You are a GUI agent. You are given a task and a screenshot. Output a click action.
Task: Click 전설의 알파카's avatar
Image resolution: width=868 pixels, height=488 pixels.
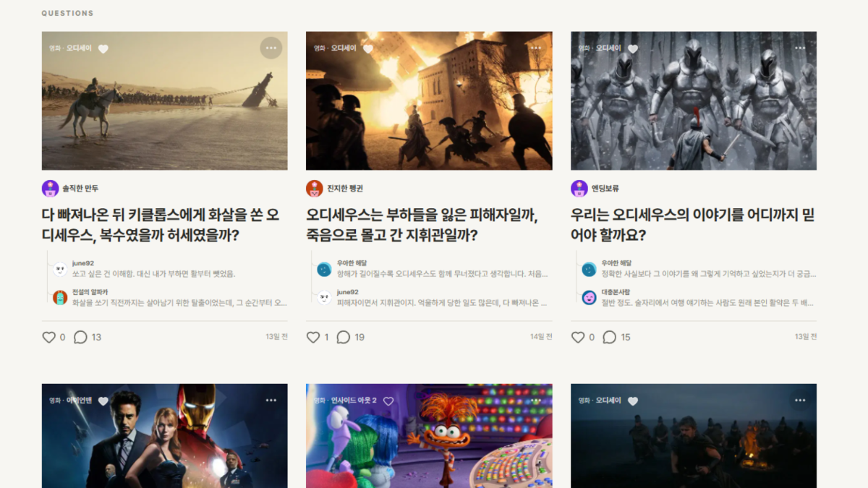(x=60, y=297)
